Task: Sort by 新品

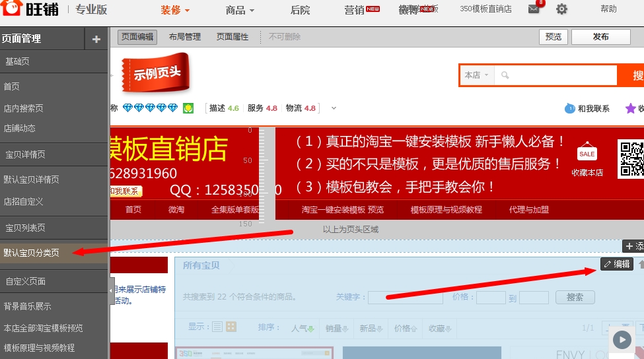Action: click(371, 328)
